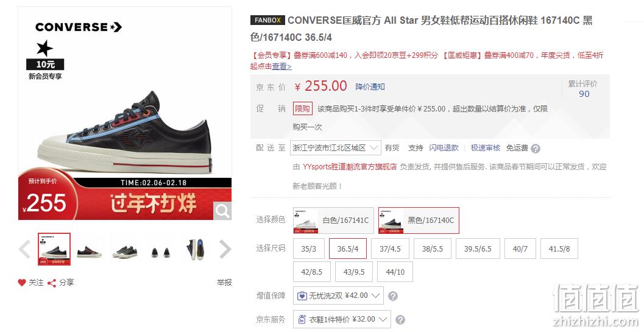This screenshot has height=332, width=644.
Task: Click the 降价通知 link
Action: [x=370, y=87]
